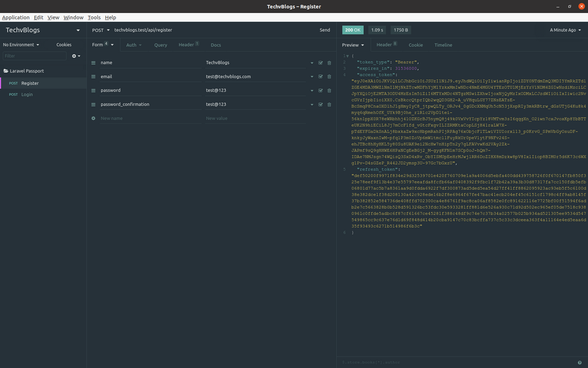Disable the name parameter checkbox
The height and width of the screenshot is (368, 588).
click(320, 63)
